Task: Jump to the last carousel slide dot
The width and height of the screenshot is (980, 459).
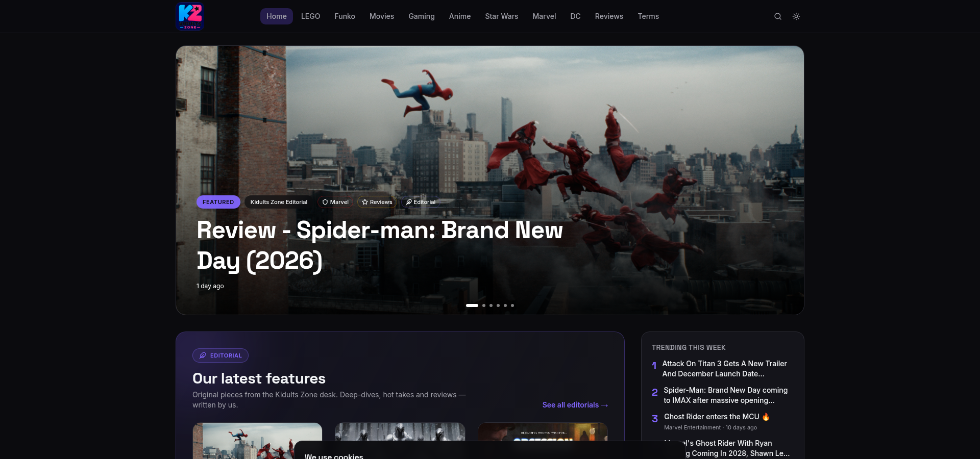Action: (x=512, y=305)
